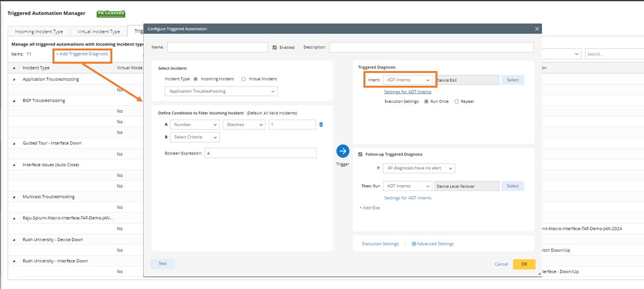Uncheck Follow-up Triggered Diagnosis
This screenshot has height=289, width=644.
pyautogui.click(x=361, y=154)
